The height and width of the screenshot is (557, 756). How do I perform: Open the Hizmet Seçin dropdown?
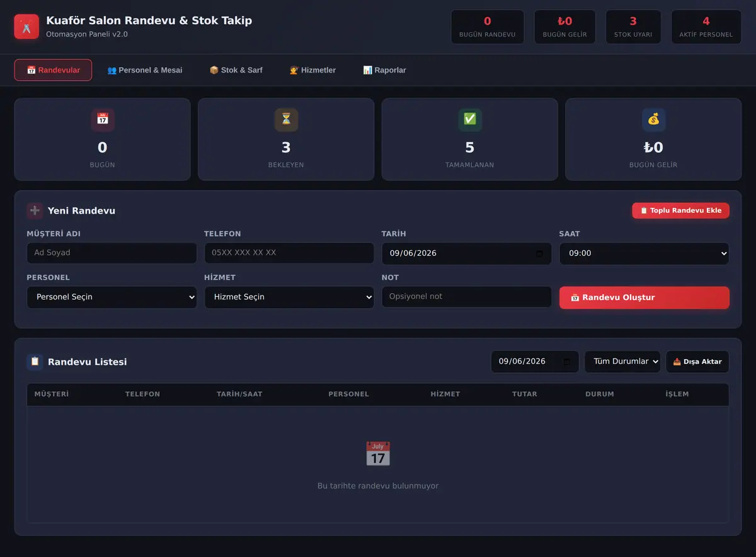pyautogui.click(x=289, y=297)
